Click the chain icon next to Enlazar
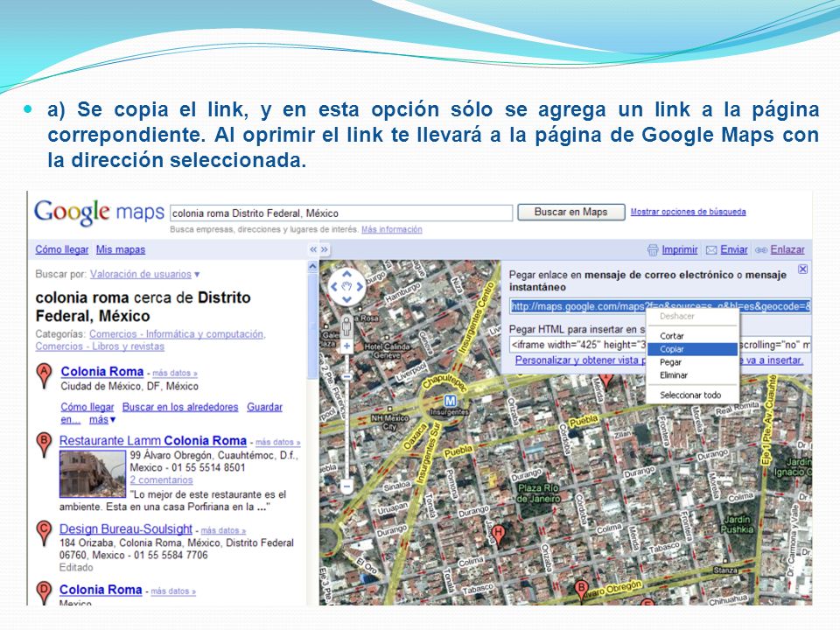The image size is (840, 630). pyautogui.click(x=761, y=249)
